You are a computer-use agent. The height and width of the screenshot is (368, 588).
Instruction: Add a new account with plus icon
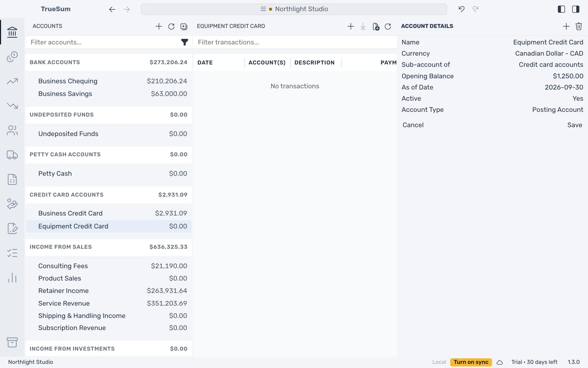click(159, 26)
